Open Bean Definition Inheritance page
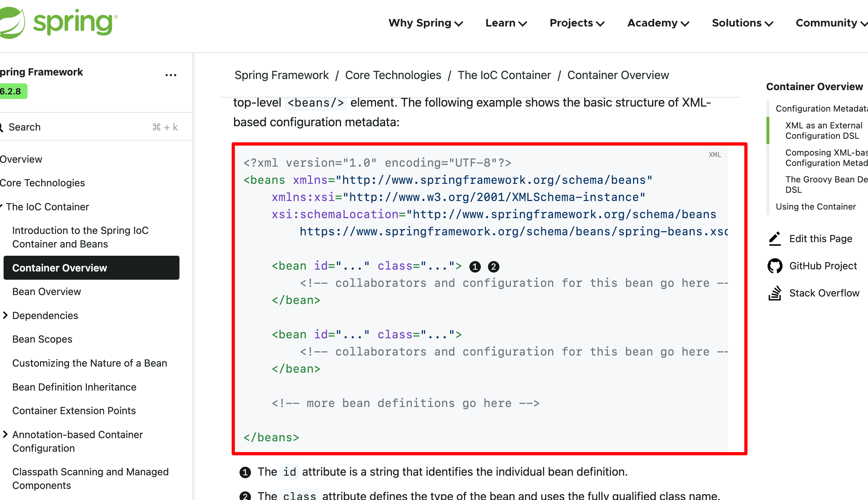Viewport: 868px width, 500px height. pyautogui.click(x=74, y=387)
